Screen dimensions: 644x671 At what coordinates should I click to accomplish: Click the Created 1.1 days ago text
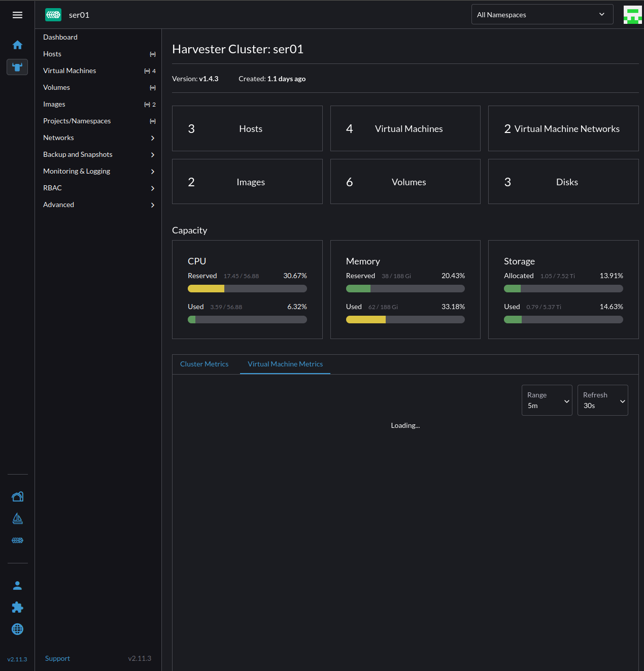[272, 79]
